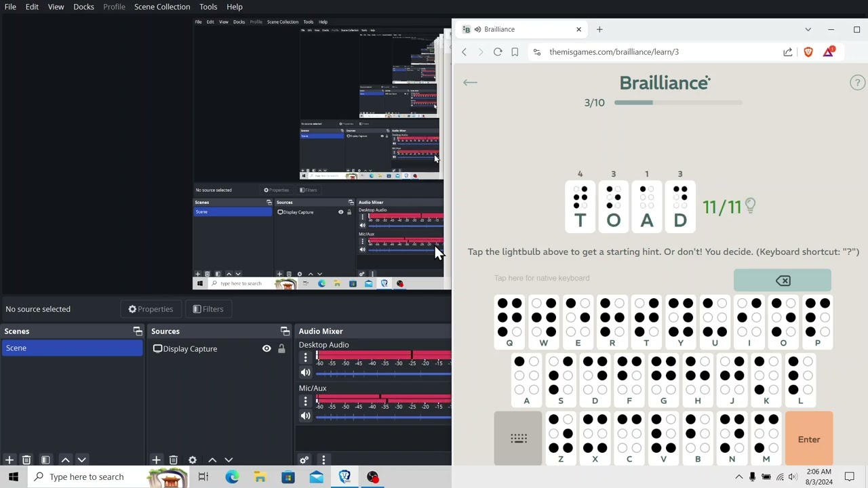This screenshot has width=868, height=488.
Task: Show hidden system tray icons
Action: point(738,476)
